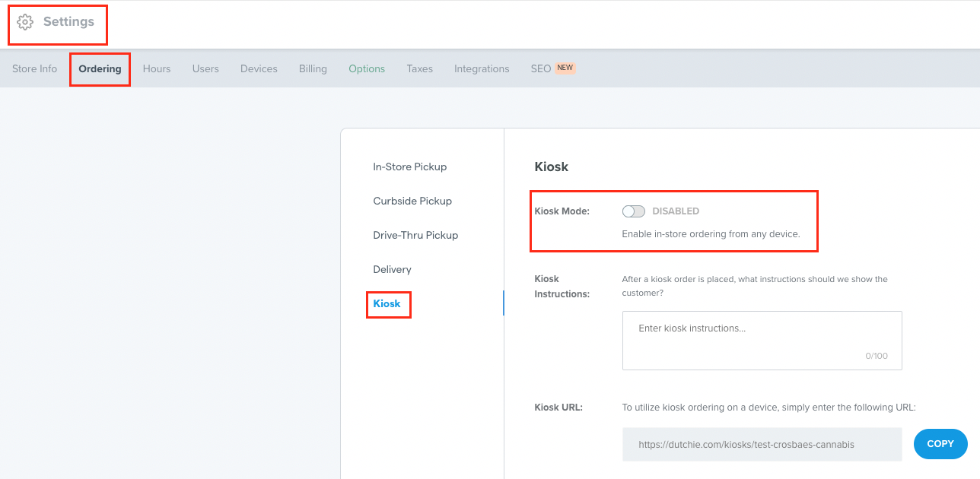Open the Store Info tab
Viewport: 980px width, 479px height.
click(x=34, y=68)
